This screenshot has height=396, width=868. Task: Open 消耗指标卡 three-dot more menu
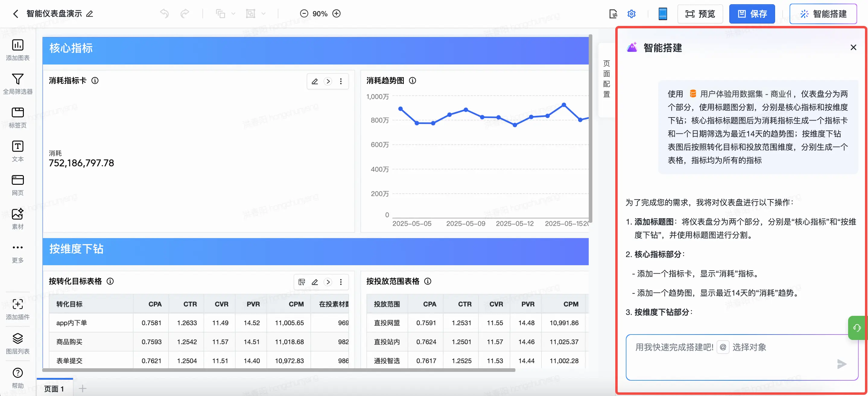pyautogui.click(x=341, y=81)
